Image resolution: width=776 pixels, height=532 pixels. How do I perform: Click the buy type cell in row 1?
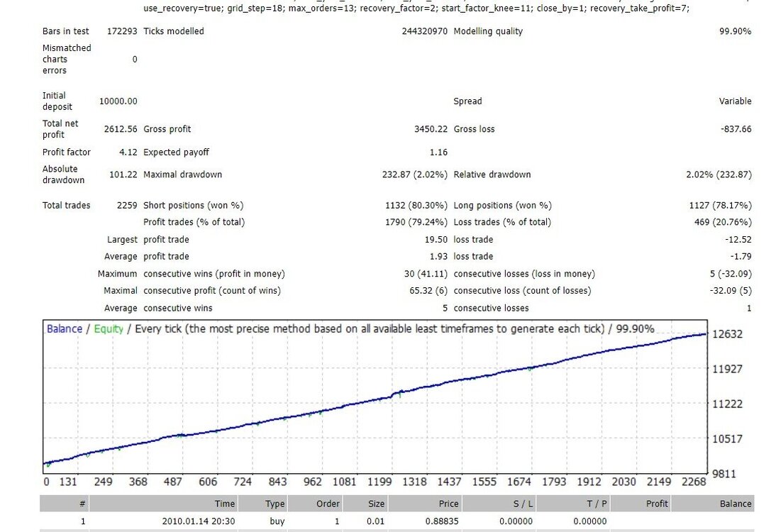tap(277, 521)
